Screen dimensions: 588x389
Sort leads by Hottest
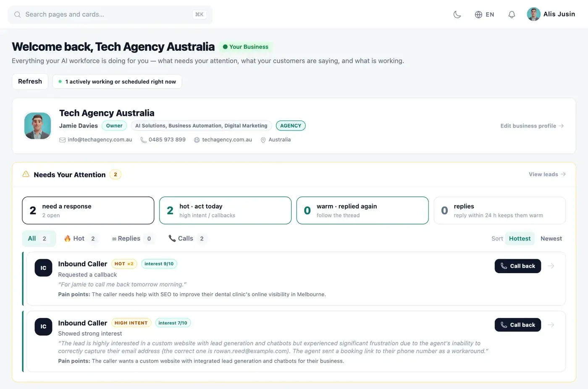pos(520,239)
